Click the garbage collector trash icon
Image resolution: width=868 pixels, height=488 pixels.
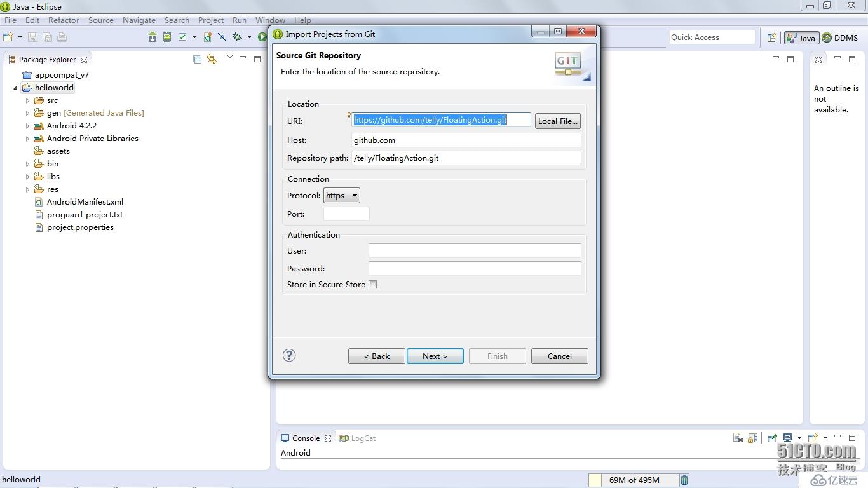click(x=684, y=480)
